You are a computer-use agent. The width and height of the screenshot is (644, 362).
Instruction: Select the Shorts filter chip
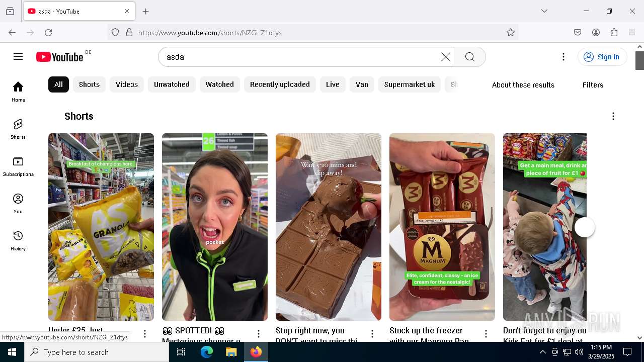(x=89, y=84)
